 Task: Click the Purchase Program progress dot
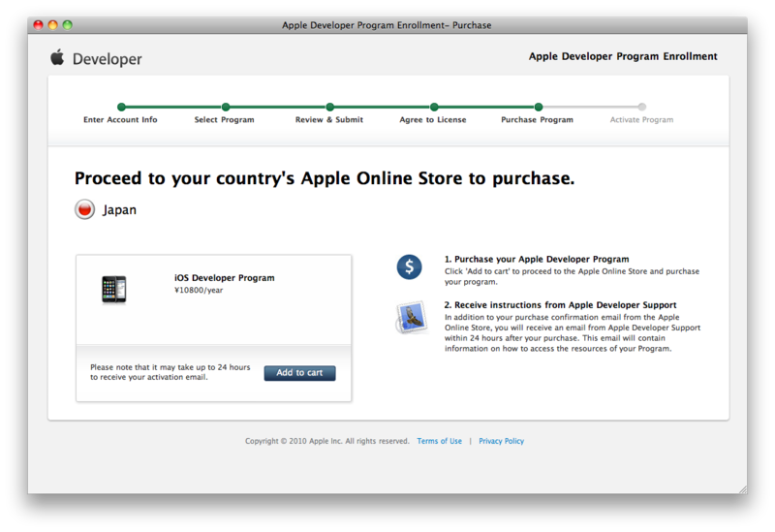pos(539,107)
